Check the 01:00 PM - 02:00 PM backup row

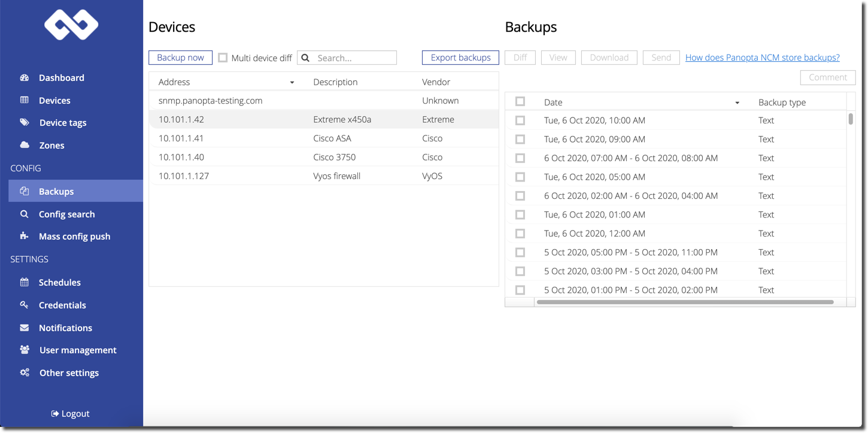520,290
